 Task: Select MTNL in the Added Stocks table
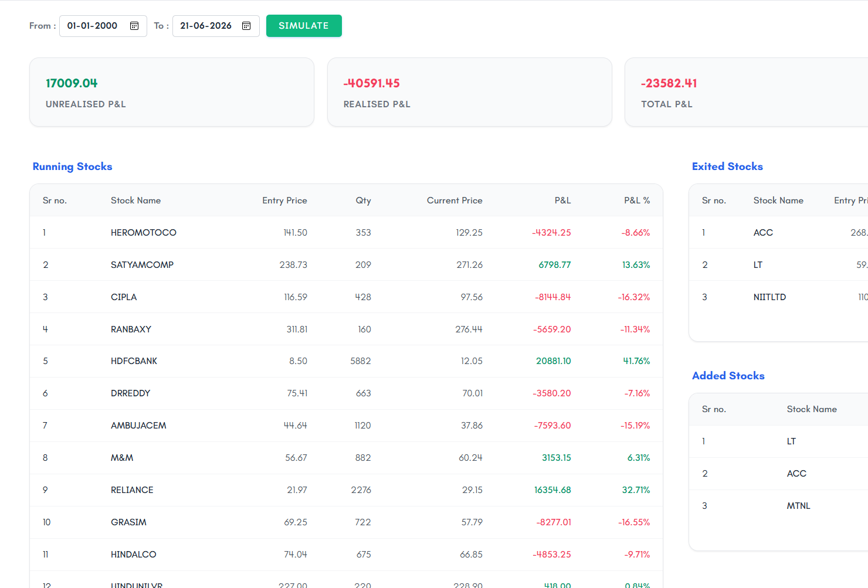(798, 506)
